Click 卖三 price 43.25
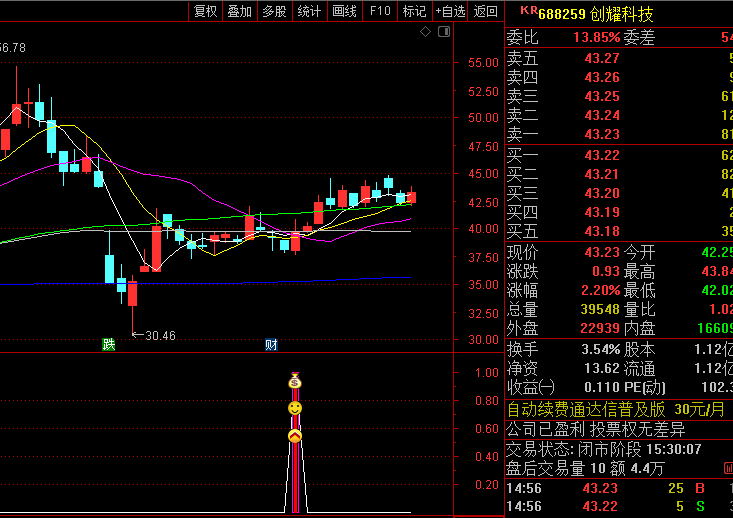This screenshot has height=518, width=733. 602,96
